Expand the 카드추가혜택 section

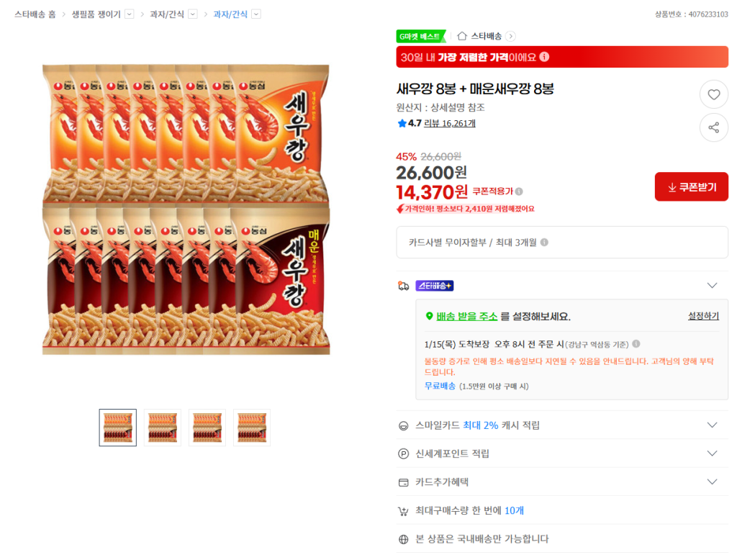coord(712,482)
